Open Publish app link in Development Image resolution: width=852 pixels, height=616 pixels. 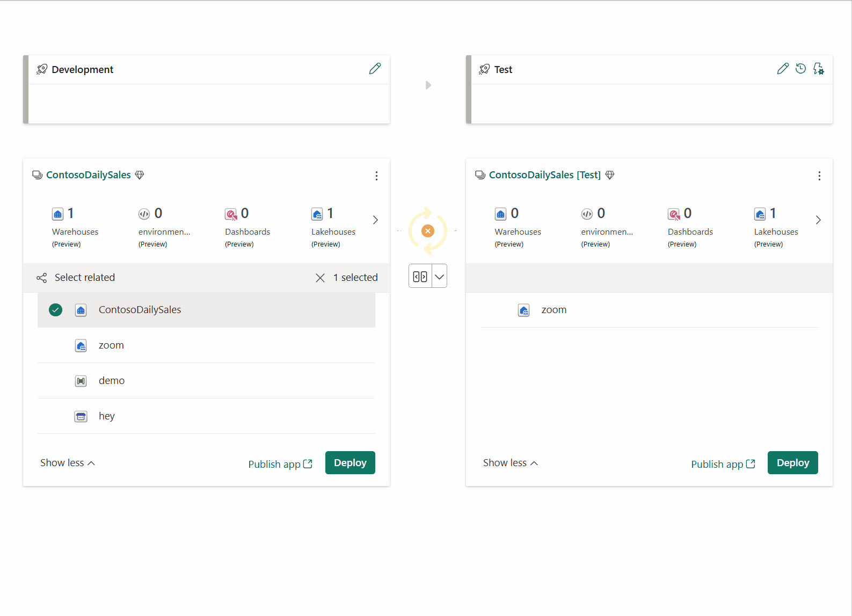pos(280,464)
